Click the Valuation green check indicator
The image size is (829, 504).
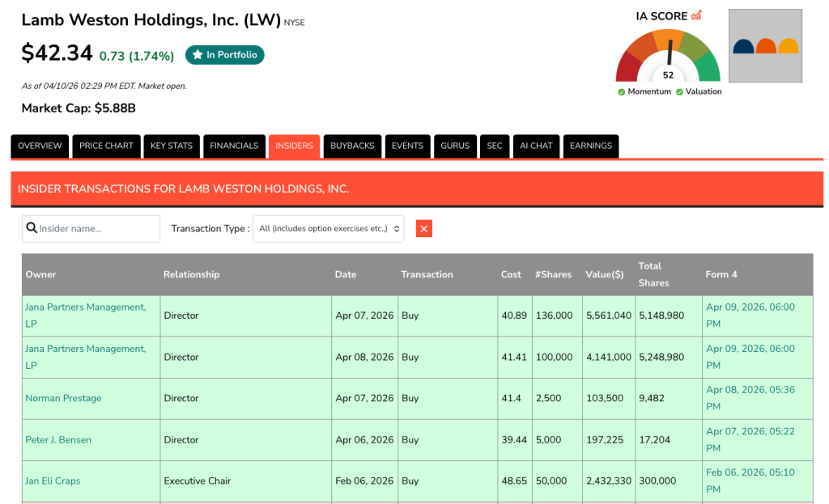(x=679, y=92)
